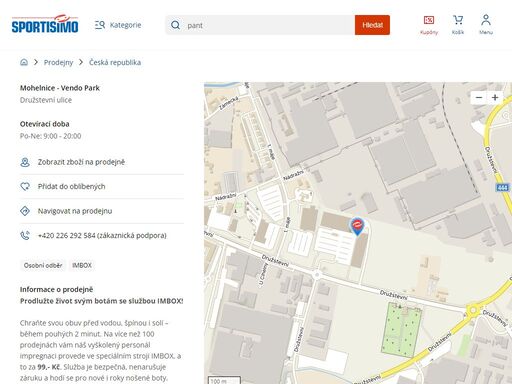This screenshot has width=512, height=384.
Task: Open the Kategorie menu
Action: [x=118, y=25]
